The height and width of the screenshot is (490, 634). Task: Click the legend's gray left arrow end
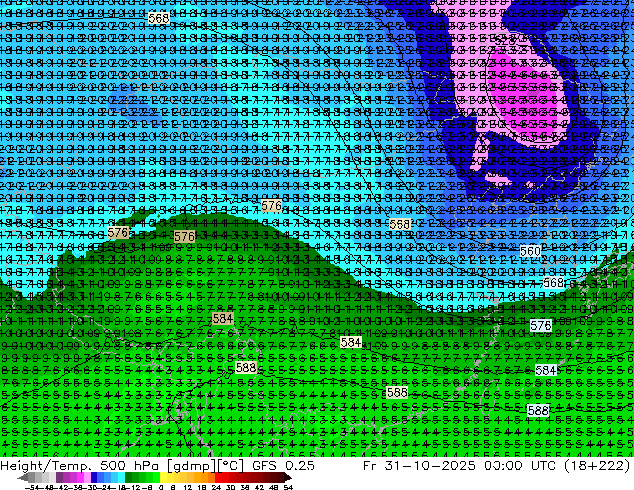tap(23, 477)
